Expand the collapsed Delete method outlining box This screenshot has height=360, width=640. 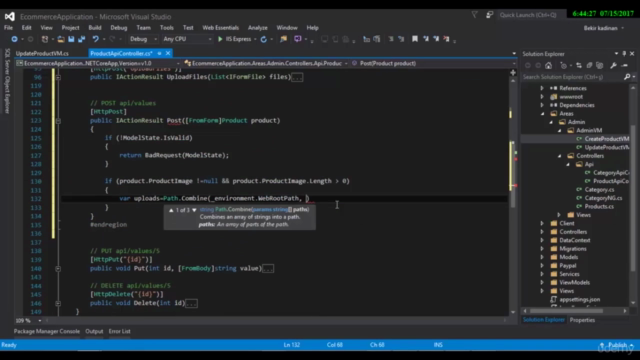tap(58, 303)
